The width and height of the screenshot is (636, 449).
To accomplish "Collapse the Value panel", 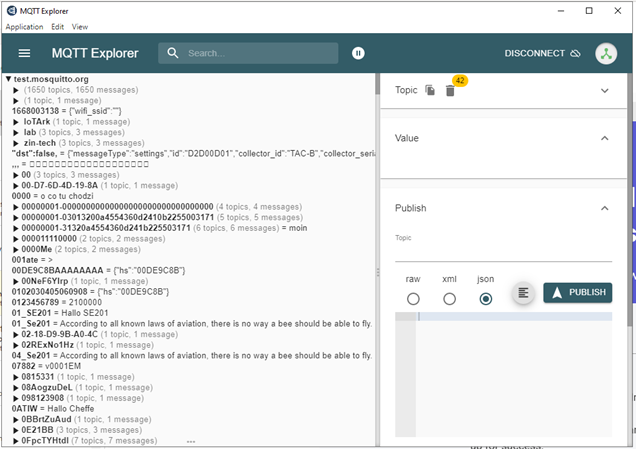I will pos(604,138).
